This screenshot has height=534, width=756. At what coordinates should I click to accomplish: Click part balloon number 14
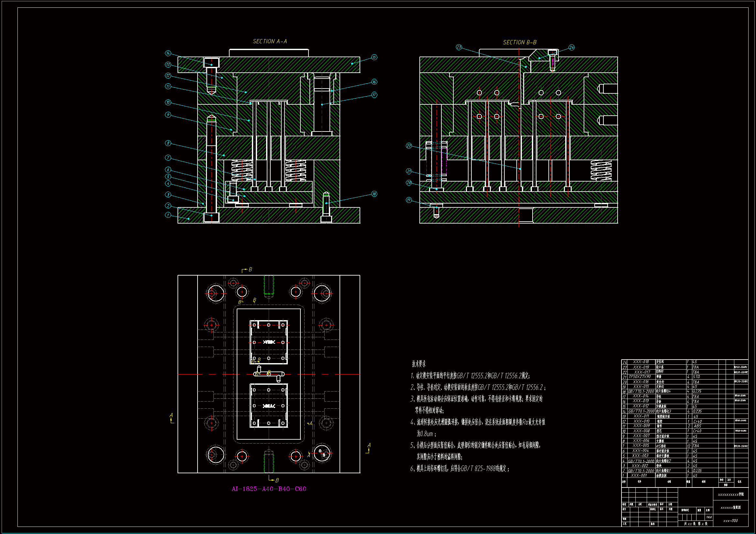coord(168,53)
